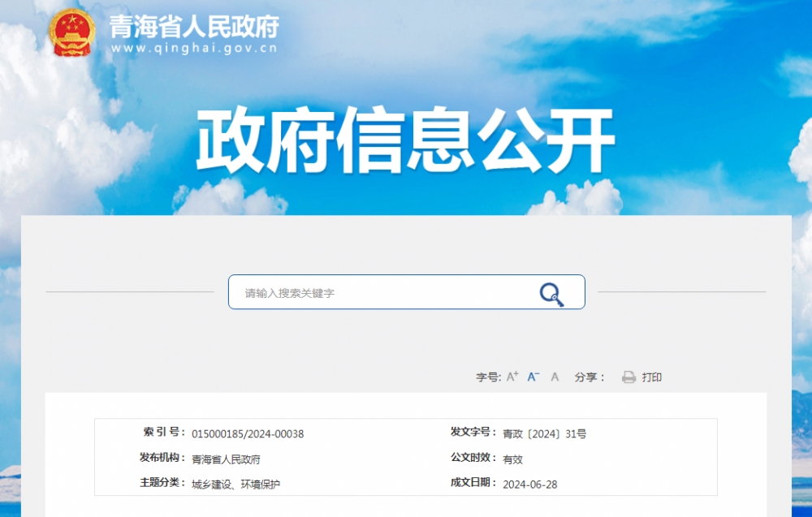Image resolution: width=812 pixels, height=517 pixels.
Task: Click the 字号 font size label
Action: [x=488, y=377]
